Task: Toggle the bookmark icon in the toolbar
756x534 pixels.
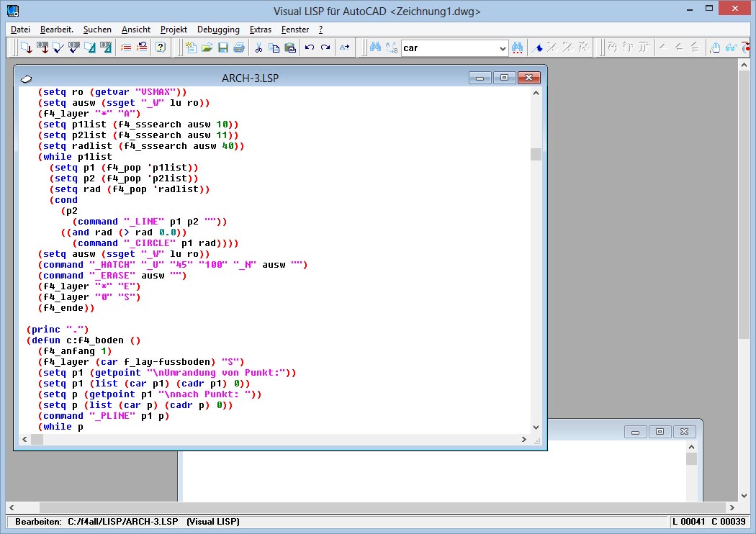Action: point(538,48)
